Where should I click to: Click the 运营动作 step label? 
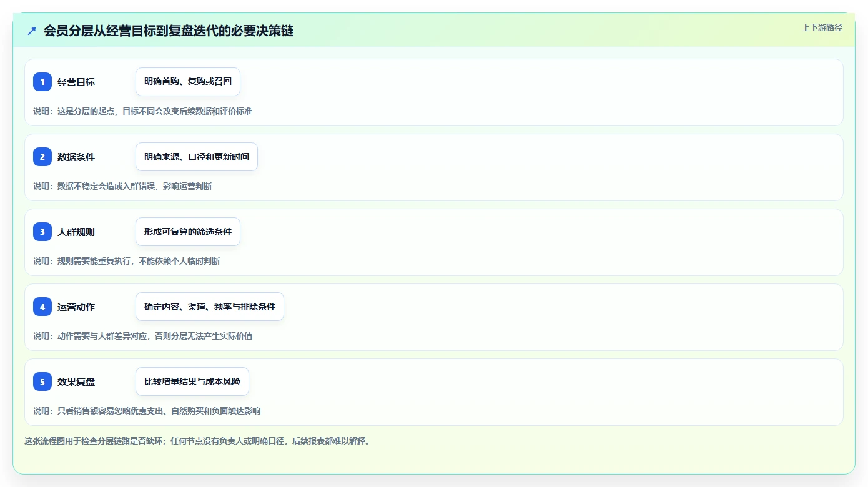click(76, 307)
